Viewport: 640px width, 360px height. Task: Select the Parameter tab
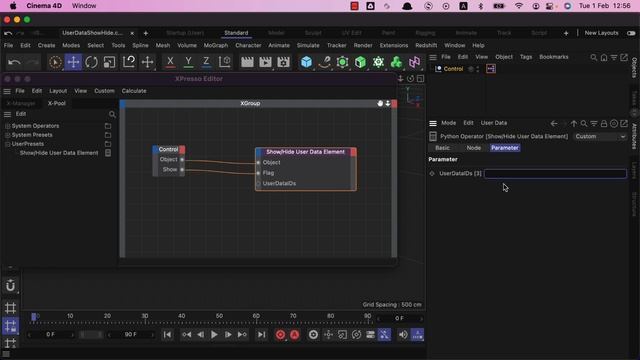click(x=504, y=148)
